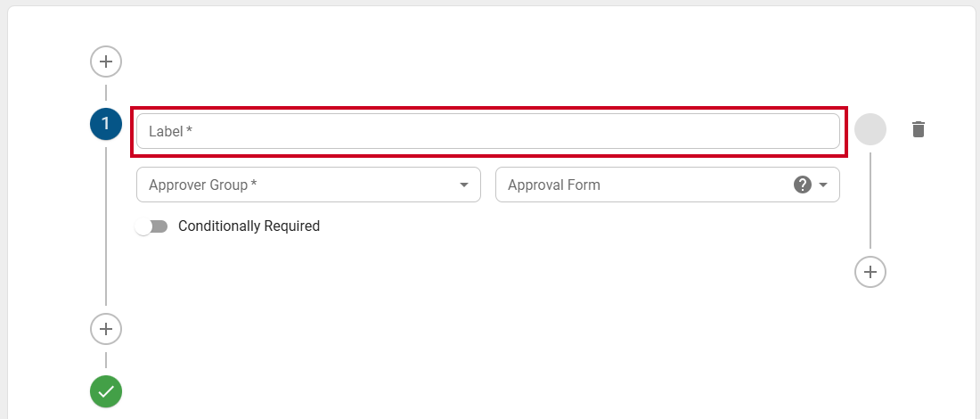This screenshot has width=980, height=419.
Task: Click the slider knob of Conditionally Required
Action: click(x=143, y=226)
